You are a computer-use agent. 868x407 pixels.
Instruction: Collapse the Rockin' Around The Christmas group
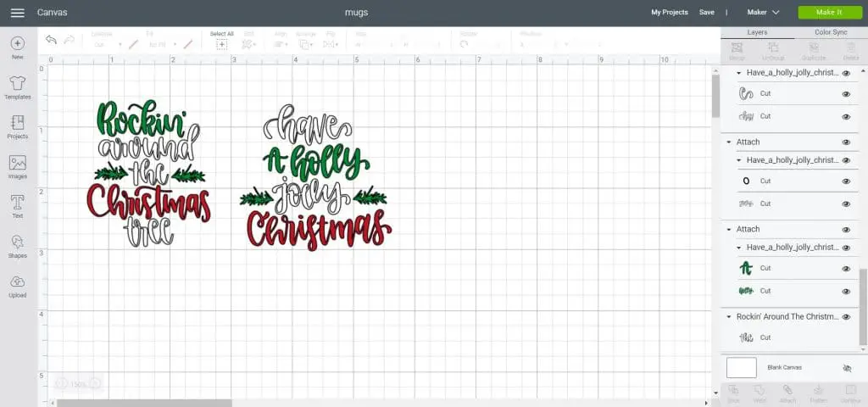click(729, 316)
